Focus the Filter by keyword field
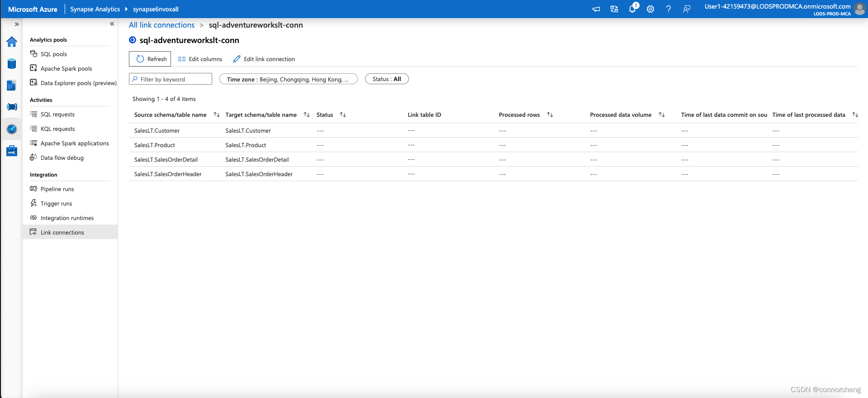Image resolution: width=868 pixels, height=398 pixels. coord(171,79)
